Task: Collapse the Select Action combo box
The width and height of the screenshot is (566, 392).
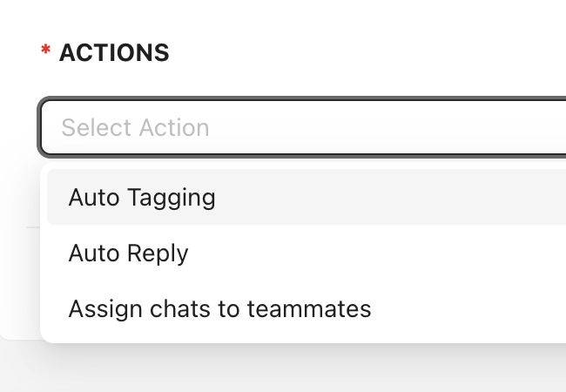Action: coord(302,127)
